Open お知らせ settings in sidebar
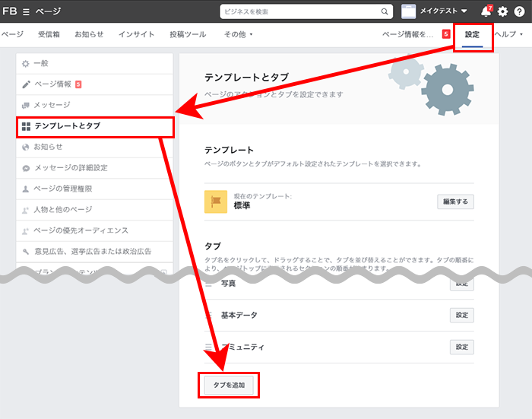 pyautogui.click(x=95, y=147)
